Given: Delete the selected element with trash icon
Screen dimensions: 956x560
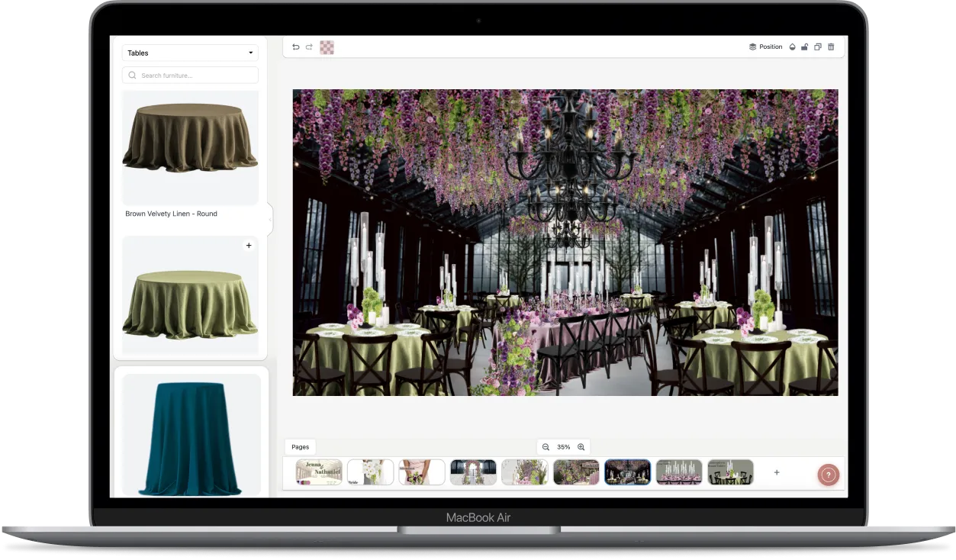Looking at the screenshot, I should (831, 47).
